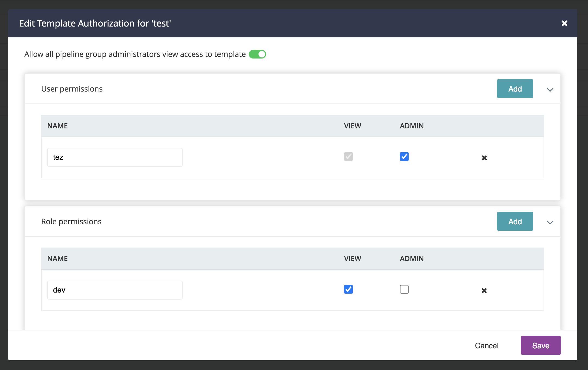588x370 pixels.
Task: Add a new role permission
Action: (x=515, y=221)
